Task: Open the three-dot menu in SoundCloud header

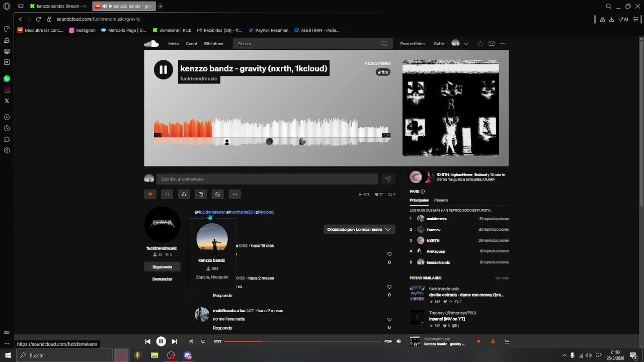Action: tap(503, 44)
